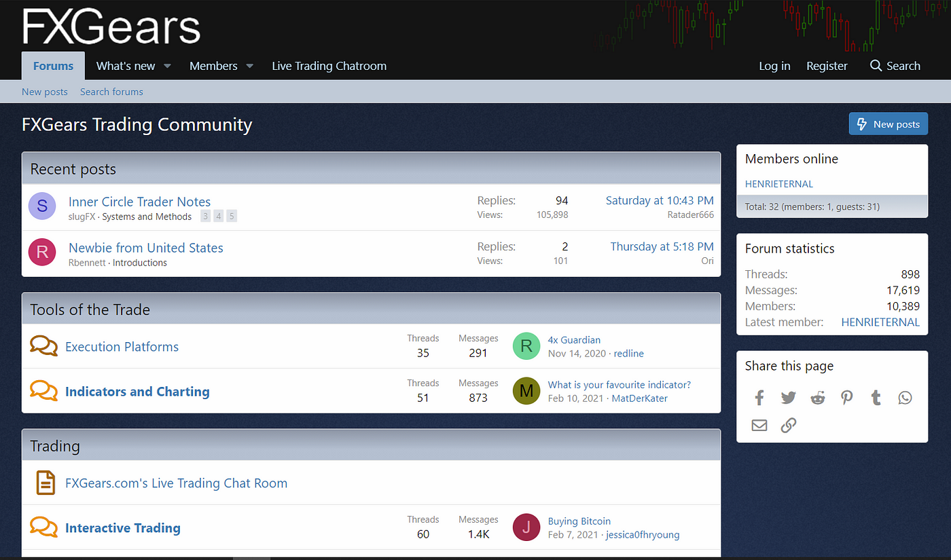This screenshot has width=951, height=560.
Task: Click the FXGears logo
Action: [x=111, y=27]
